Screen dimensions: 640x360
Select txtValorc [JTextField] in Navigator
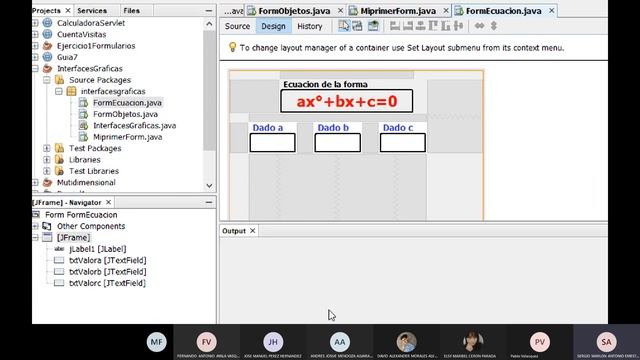click(x=107, y=283)
